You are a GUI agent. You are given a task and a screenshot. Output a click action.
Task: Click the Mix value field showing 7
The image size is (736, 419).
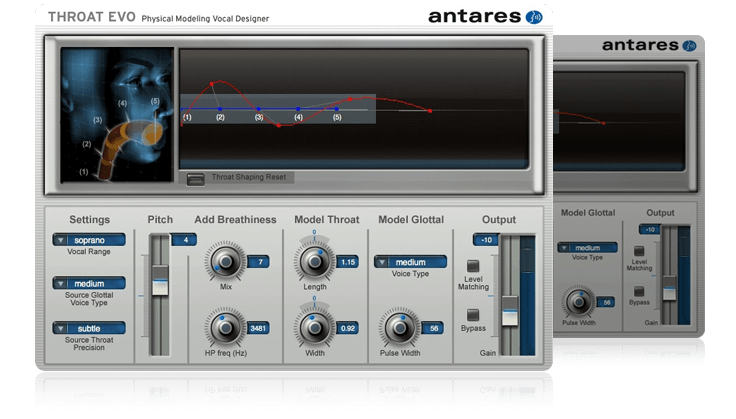(x=259, y=262)
